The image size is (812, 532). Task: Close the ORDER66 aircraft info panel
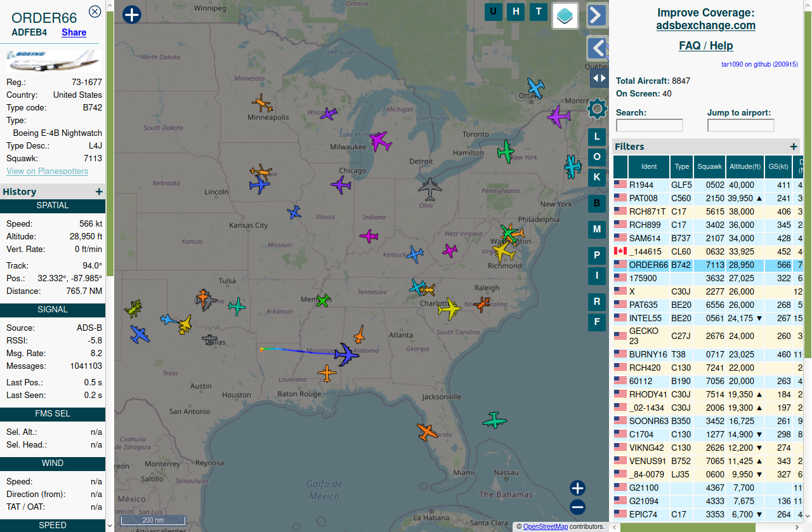pyautogui.click(x=95, y=11)
